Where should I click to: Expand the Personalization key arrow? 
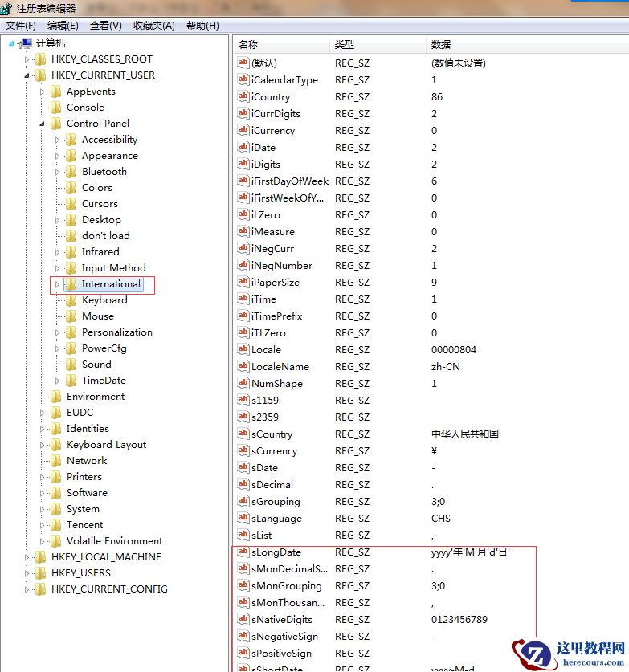pos(57,332)
